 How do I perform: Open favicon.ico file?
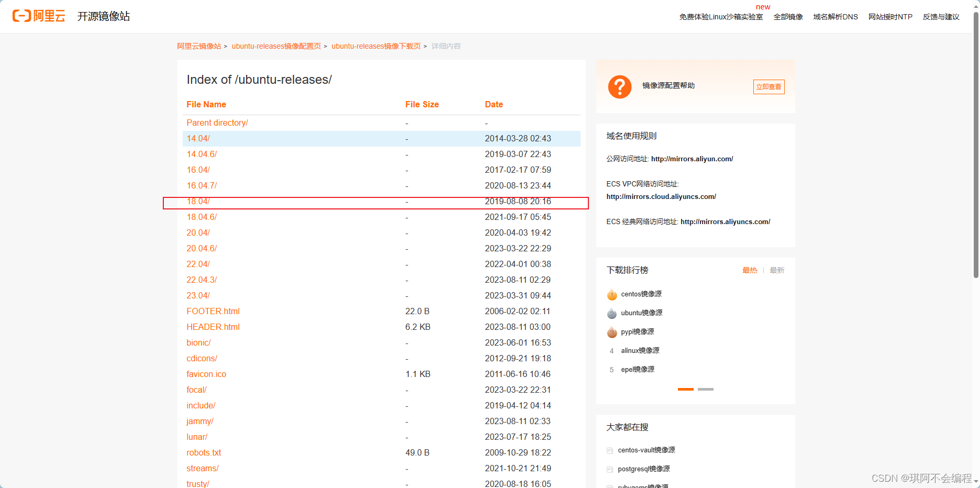[x=206, y=374]
